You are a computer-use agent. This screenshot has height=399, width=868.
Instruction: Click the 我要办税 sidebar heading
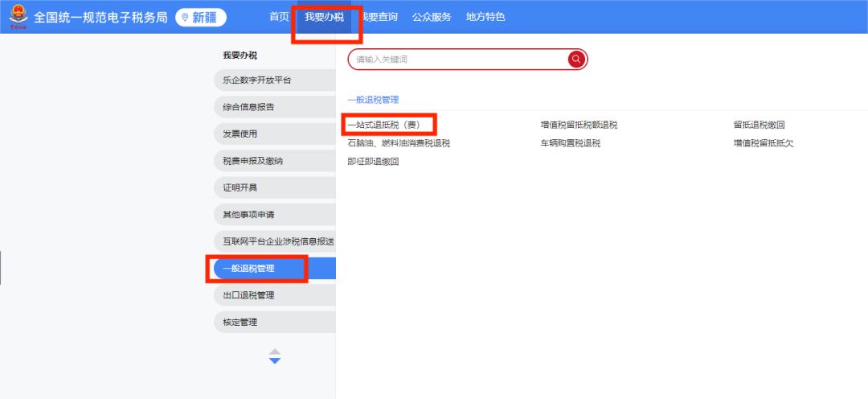coord(240,56)
